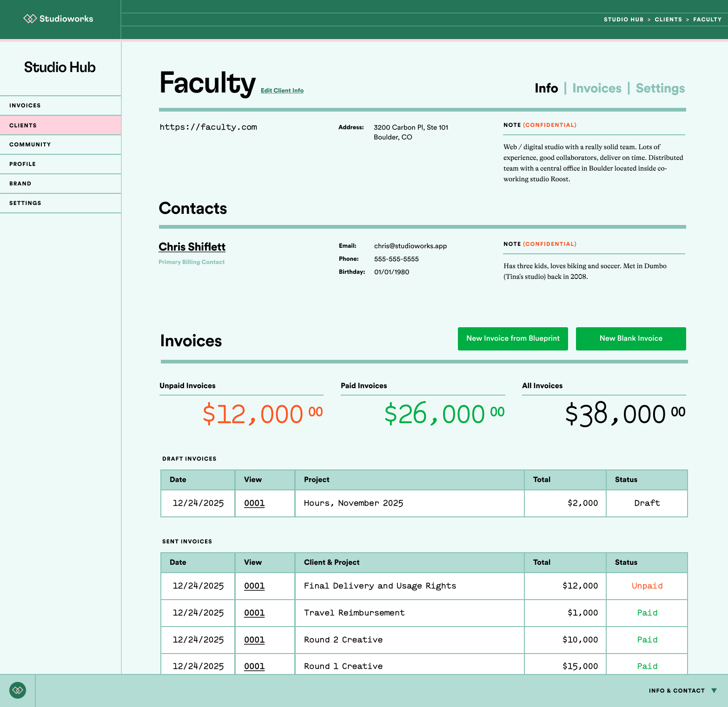
Task: Create a New Blank Invoice
Action: 630,338
